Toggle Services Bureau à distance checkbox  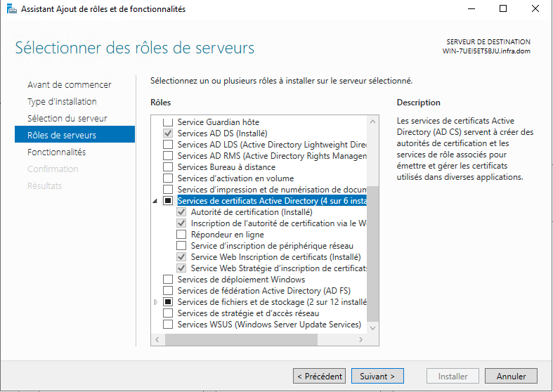168,167
